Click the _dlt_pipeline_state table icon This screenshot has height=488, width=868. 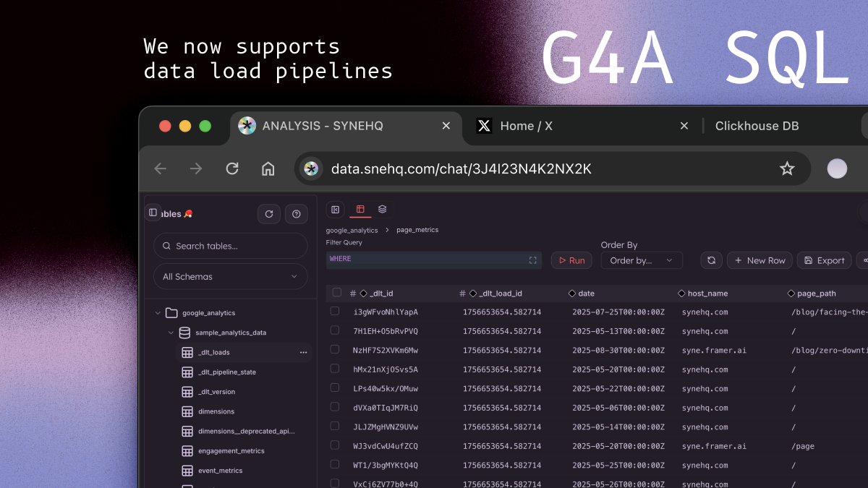(187, 372)
